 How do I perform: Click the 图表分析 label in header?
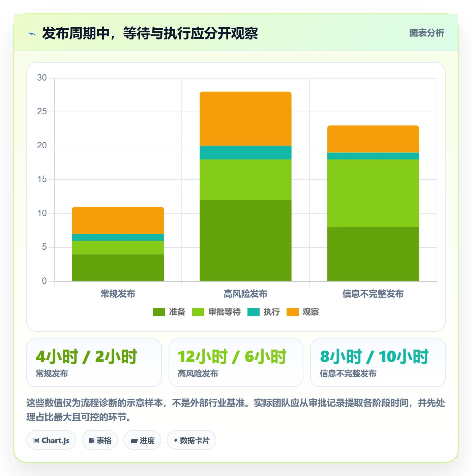[x=426, y=33]
